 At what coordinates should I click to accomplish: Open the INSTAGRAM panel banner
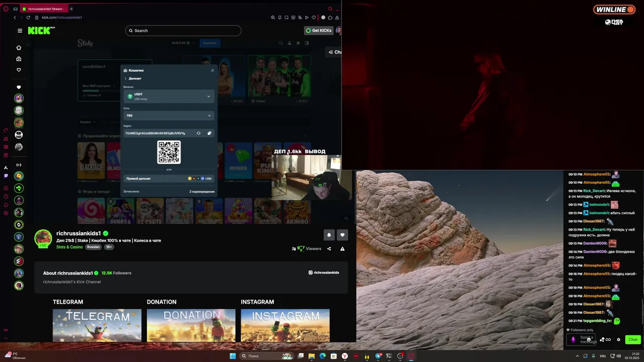pyautogui.click(x=285, y=325)
